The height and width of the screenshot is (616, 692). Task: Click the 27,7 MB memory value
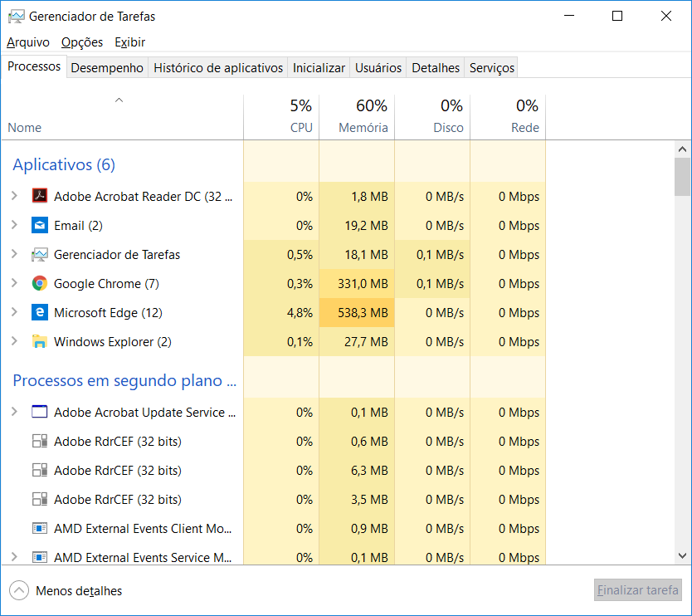366,342
